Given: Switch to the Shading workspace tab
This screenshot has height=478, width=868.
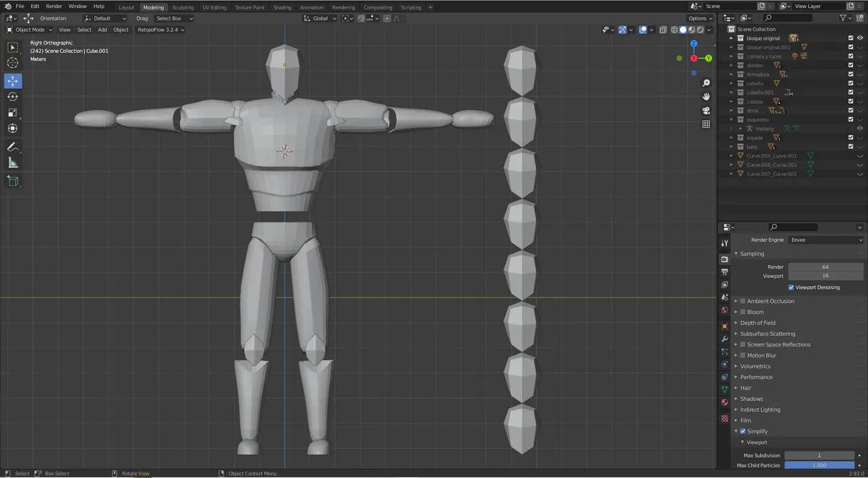Looking at the screenshot, I should pyautogui.click(x=282, y=7).
